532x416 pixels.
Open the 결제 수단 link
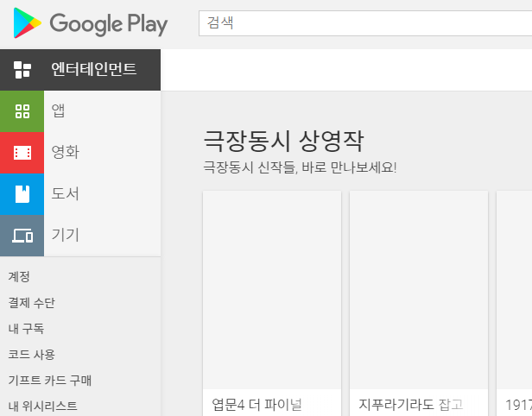32,303
